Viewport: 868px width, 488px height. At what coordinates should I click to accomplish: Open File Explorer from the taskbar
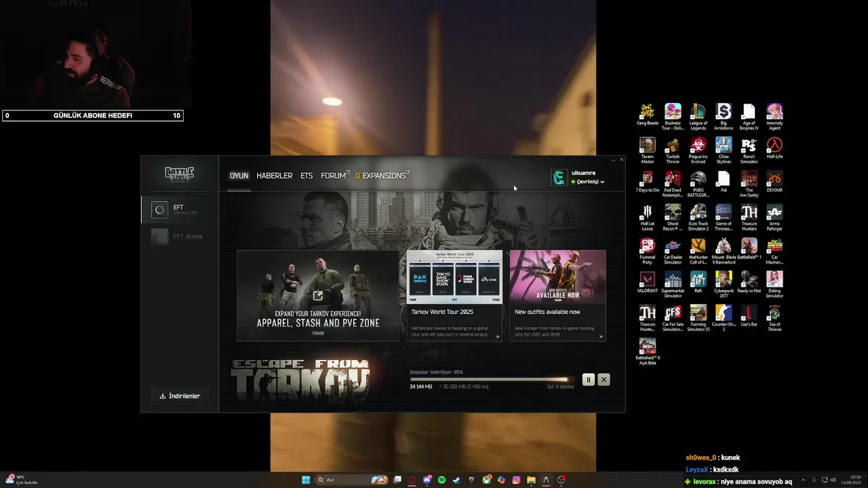pos(531,480)
